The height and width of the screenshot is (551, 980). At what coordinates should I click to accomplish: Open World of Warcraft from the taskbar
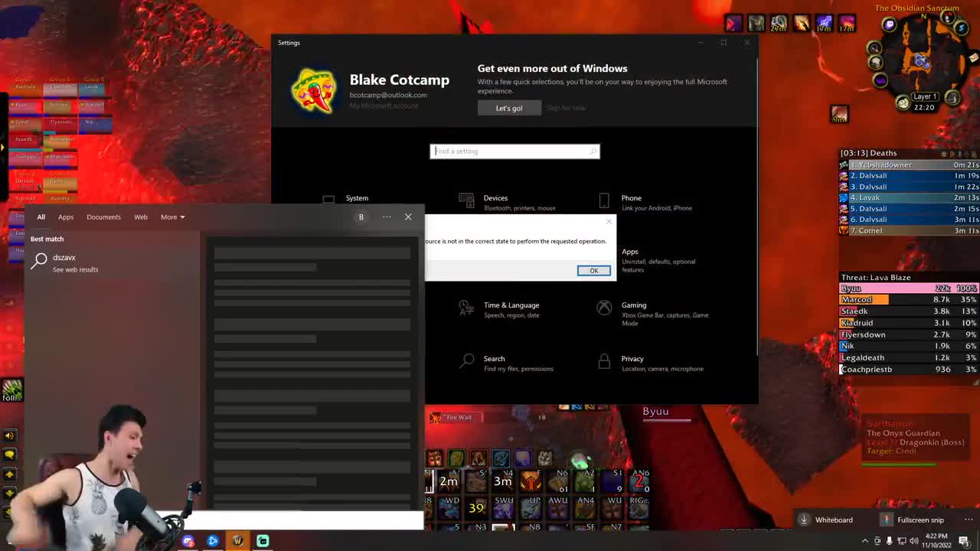click(x=237, y=541)
